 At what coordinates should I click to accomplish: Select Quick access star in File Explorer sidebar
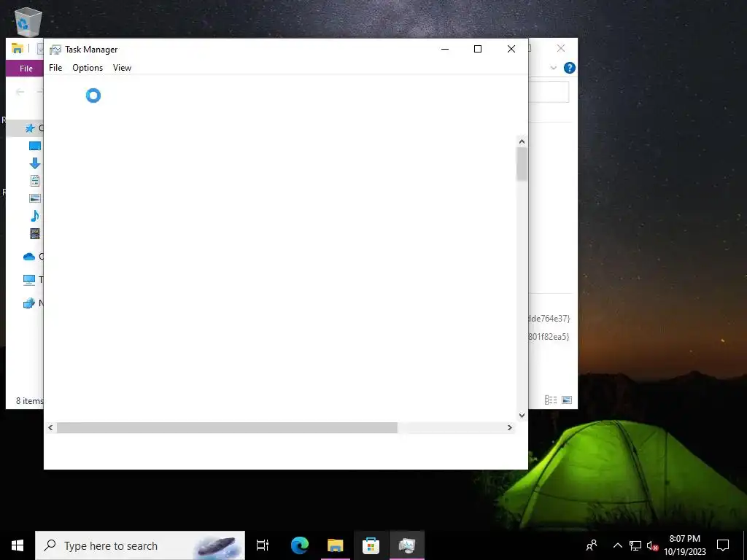tap(30, 128)
